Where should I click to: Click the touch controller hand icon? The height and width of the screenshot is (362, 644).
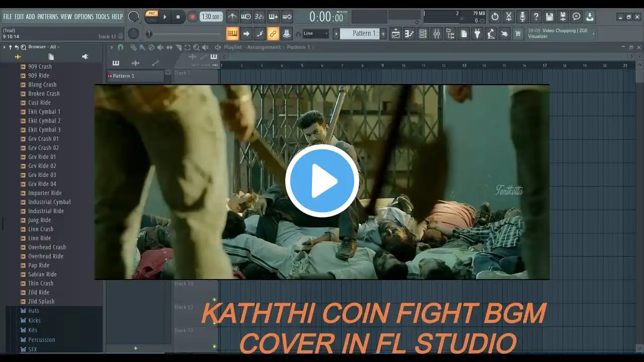[505, 34]
